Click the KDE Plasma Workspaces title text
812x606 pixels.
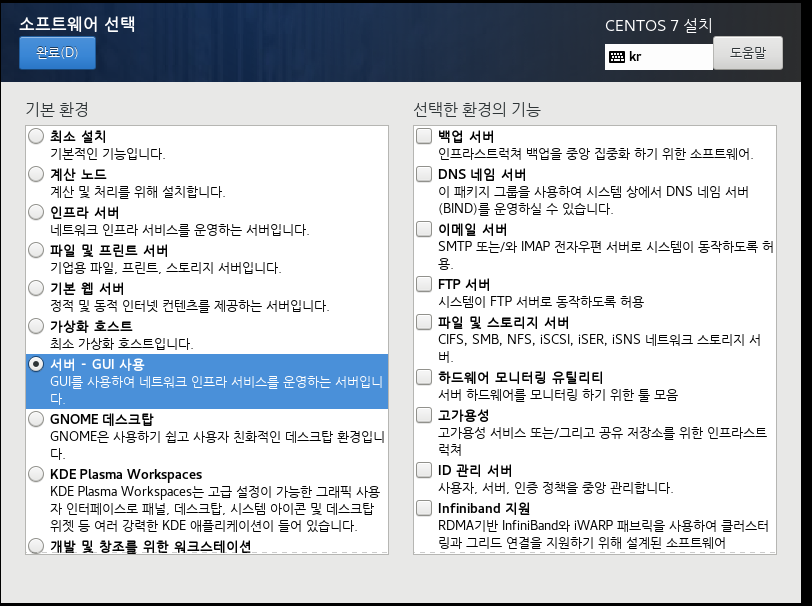click(126, 474)
